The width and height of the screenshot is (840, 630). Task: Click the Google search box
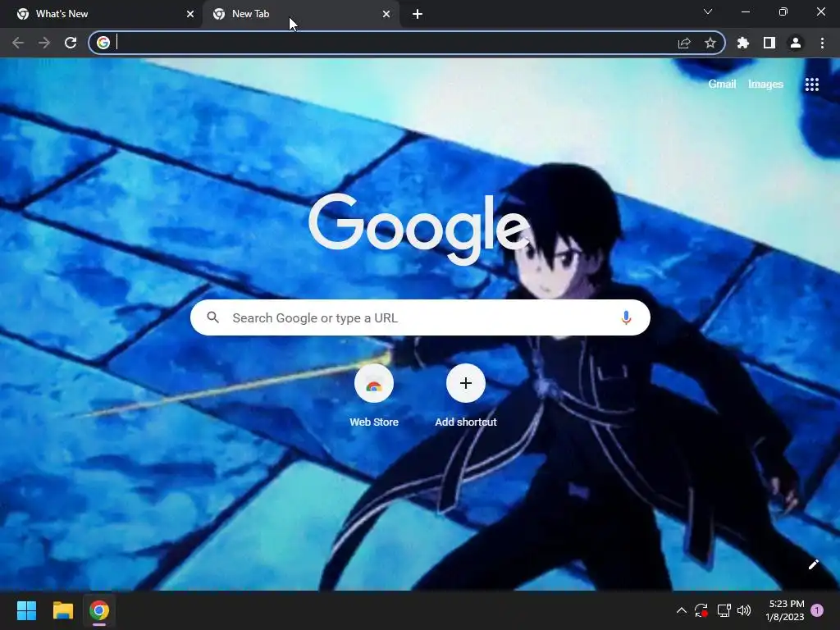point(420,317)
